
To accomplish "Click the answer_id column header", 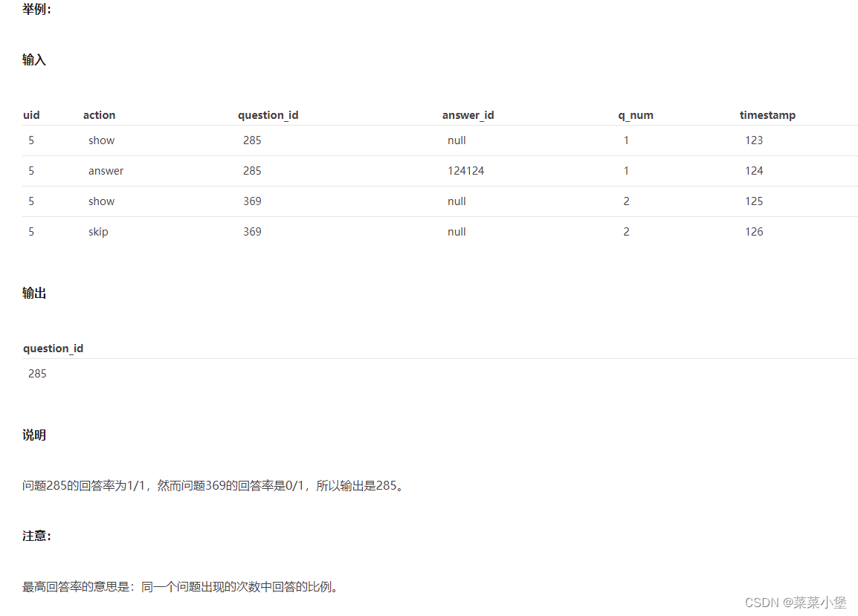I will [x=468, y=115].
